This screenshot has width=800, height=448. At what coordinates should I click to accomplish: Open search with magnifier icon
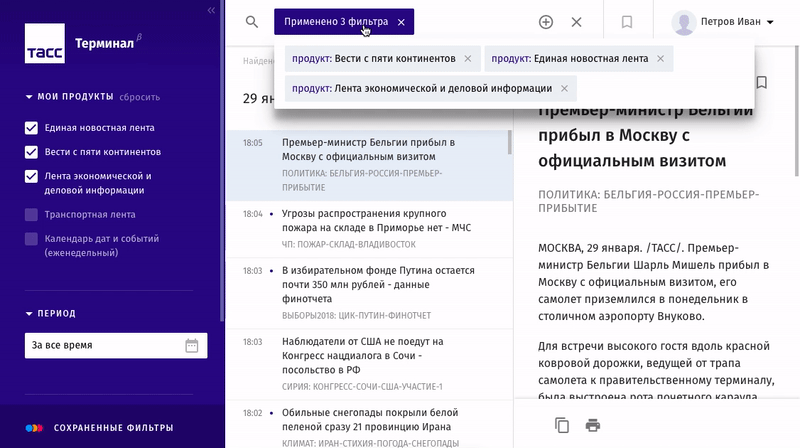coord(252,22)
